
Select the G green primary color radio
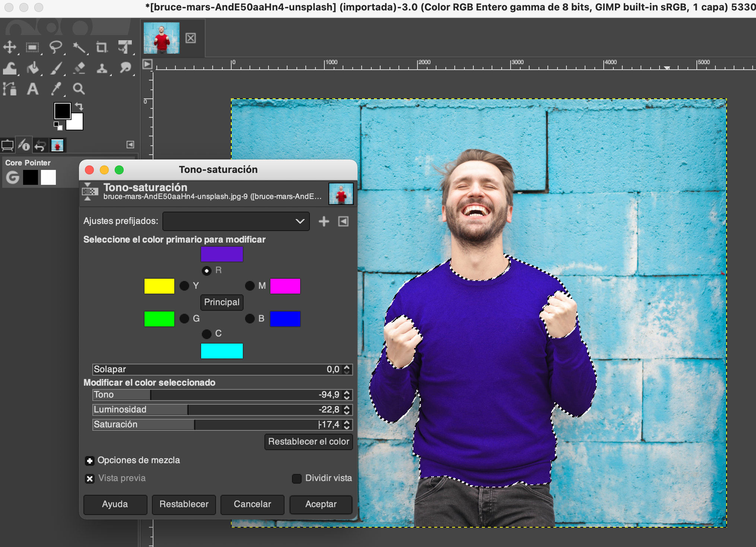coord(184,319)
